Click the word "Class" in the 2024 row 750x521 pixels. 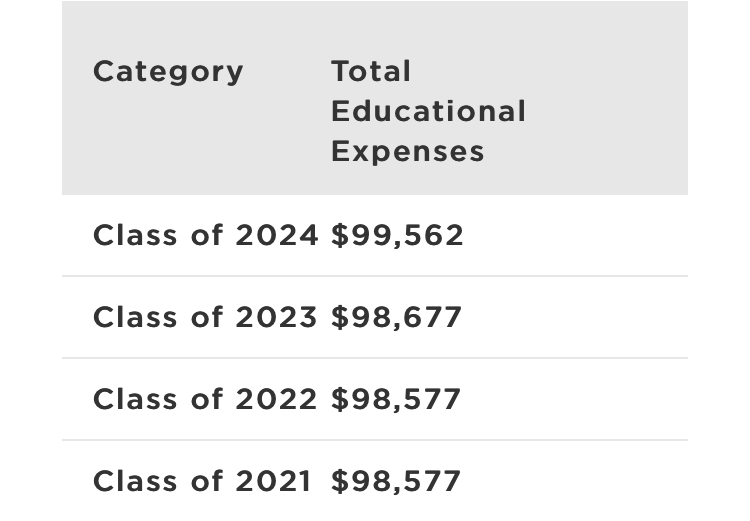(x=136, y=235)
